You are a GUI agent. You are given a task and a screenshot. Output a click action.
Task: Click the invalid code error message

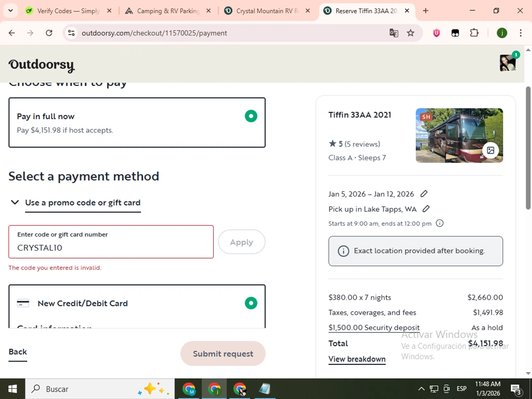(55, 268)
